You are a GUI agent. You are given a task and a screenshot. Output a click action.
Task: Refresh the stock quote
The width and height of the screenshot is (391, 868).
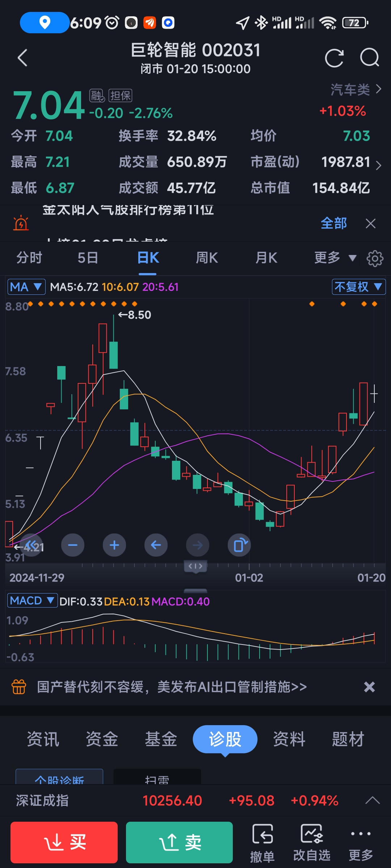point(334,58)
